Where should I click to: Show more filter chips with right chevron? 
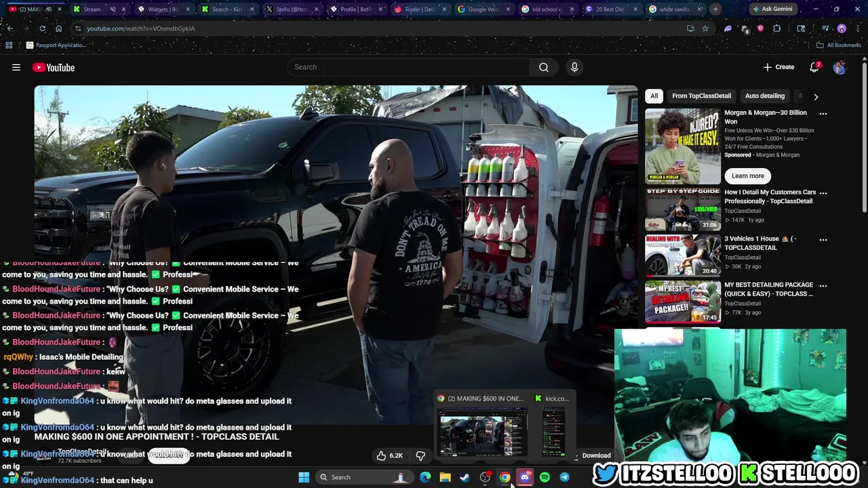816,97
